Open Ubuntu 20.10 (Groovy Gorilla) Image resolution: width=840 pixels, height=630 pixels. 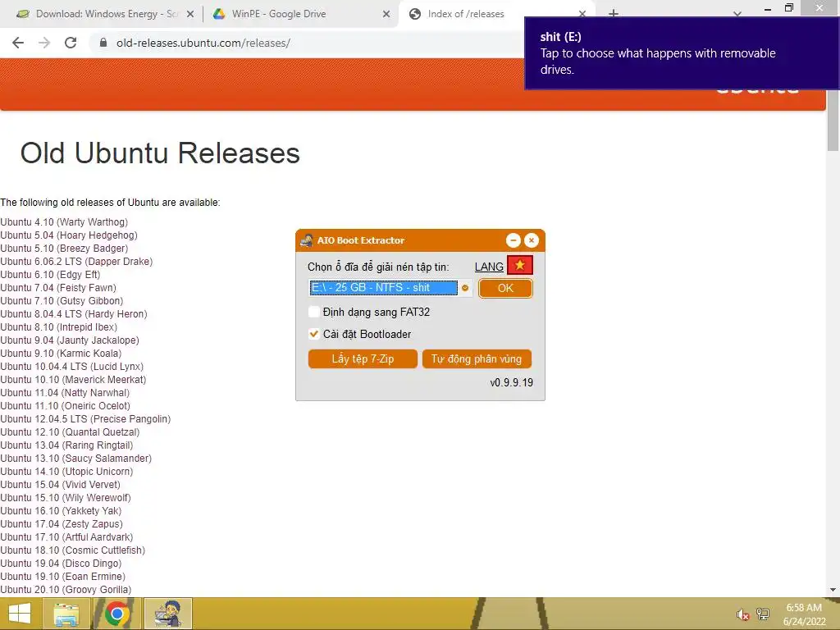click(66, 589)
